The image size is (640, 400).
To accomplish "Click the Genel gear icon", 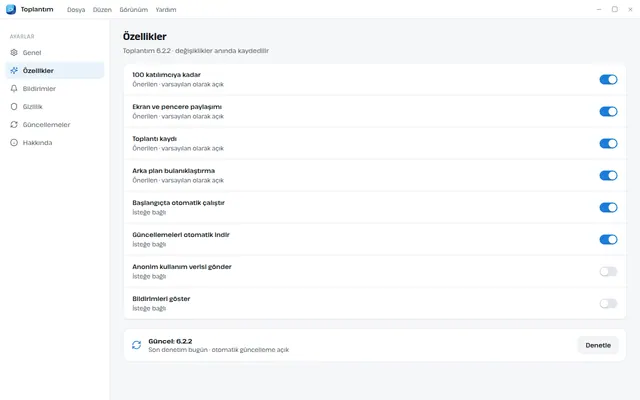I will point(14,53).
